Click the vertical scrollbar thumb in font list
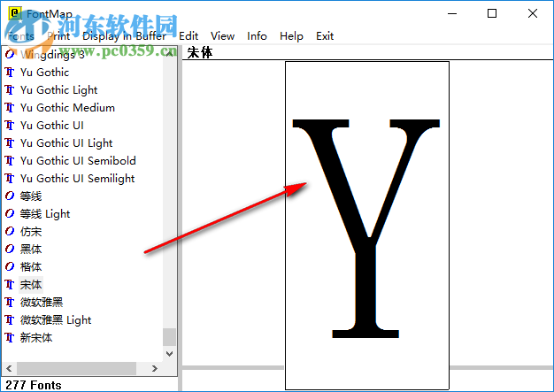Viewport: 554px width, 392px height. [170, 337]
